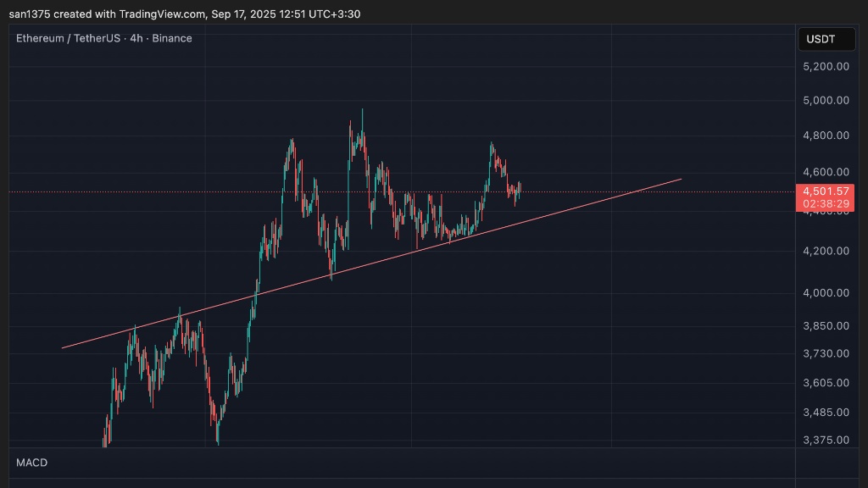Click the 4,600.00 price axis label
Image resolution: width=868 pixels, height=488 pixels.
[x=826, y=171]
